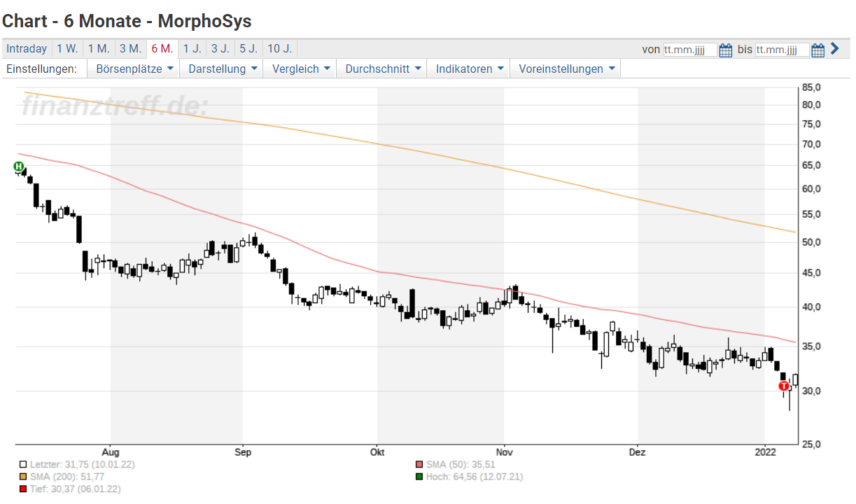Show the 1 J. chart period
The image size is (856, 504).
tap(192, 49)
